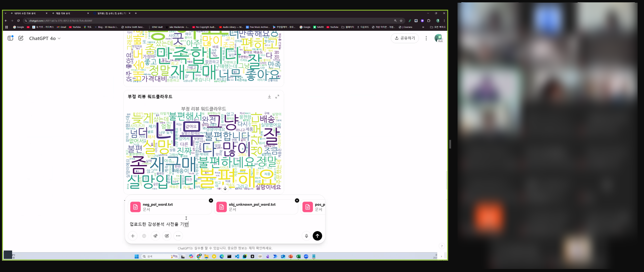Open the apps grid in bookmarks bar
Viewport: 644px width, 272px height.
[x=6, y=27]
